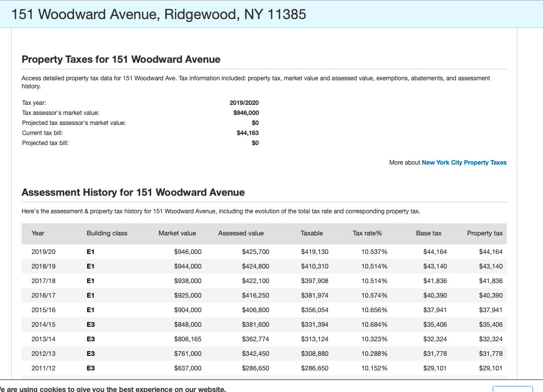This screenshot has width=543, height=392.
Task: Click the 2014/15 year row cell
Action: coord(44,325)
